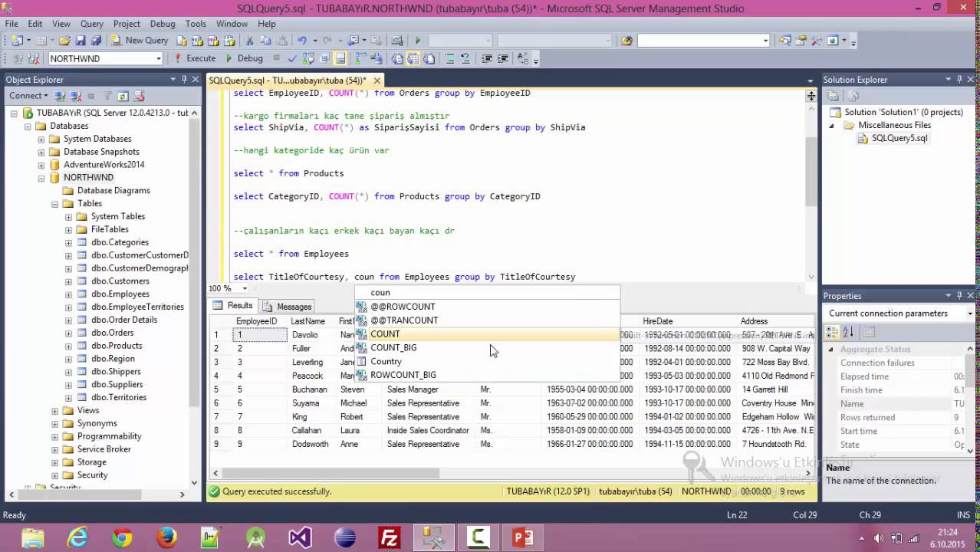The image size is (980, 552).
Task: Select SQLQuery5.sql in Solution Explorer
Action: [x=899, y=139]
